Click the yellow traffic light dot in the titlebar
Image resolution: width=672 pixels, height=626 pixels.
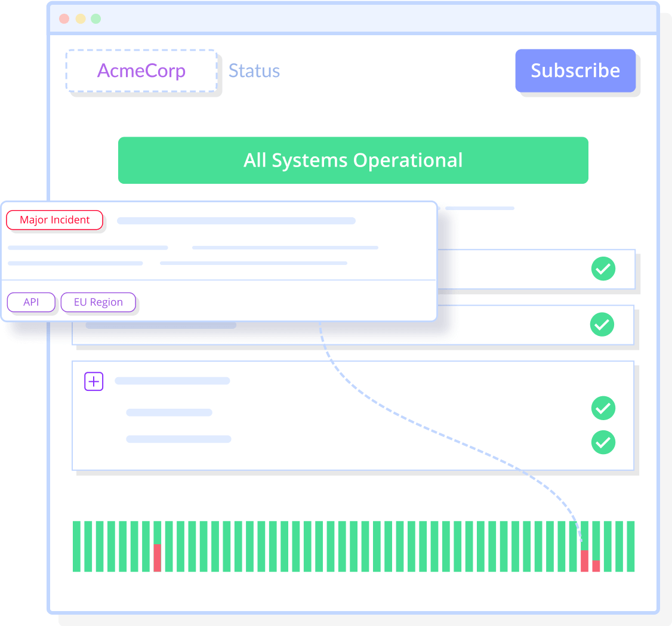(x=79, y=18)
